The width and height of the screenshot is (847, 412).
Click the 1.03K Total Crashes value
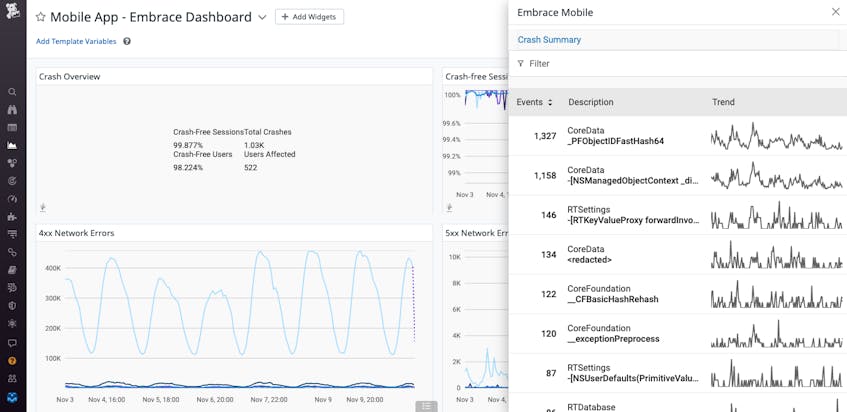pyautogui.click(x=254, y=145)
